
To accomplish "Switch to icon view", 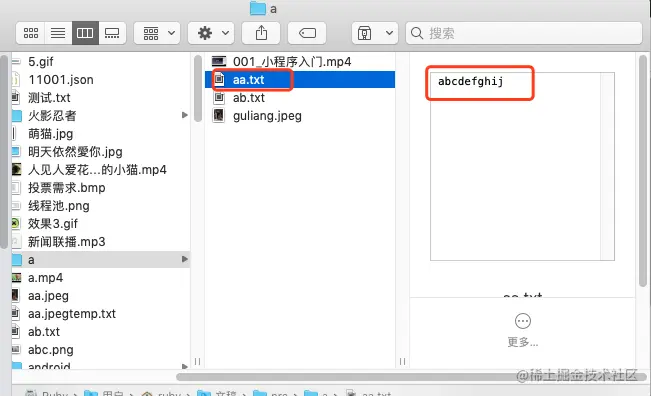I will click(x=30, y=33).
